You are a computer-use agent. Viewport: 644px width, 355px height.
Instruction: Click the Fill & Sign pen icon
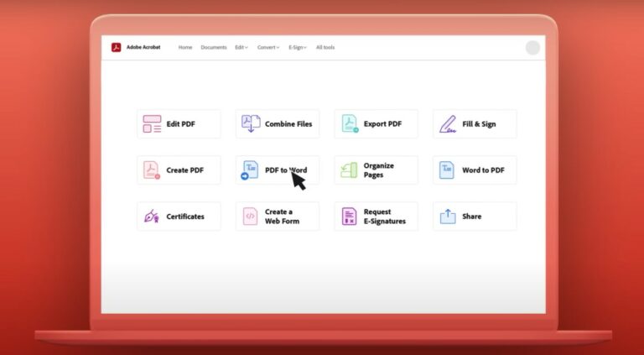tap(448, 124)
